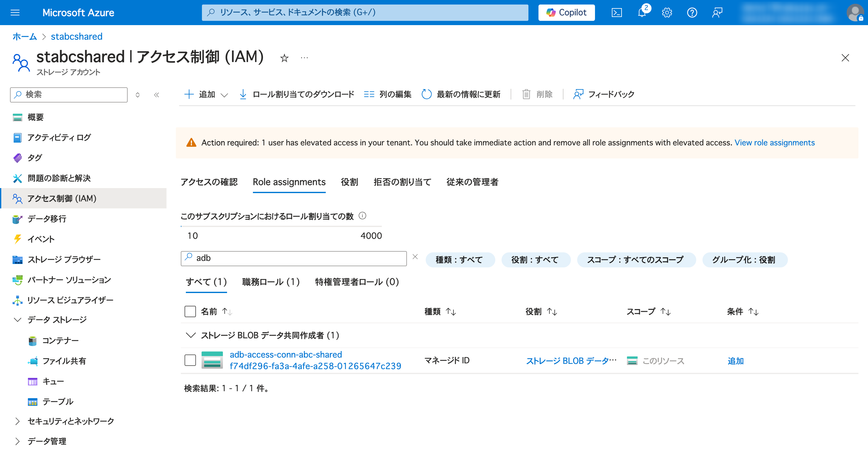Click the help question mark icon
This screenshot has height=457, width=868.
tap(692, 13)
